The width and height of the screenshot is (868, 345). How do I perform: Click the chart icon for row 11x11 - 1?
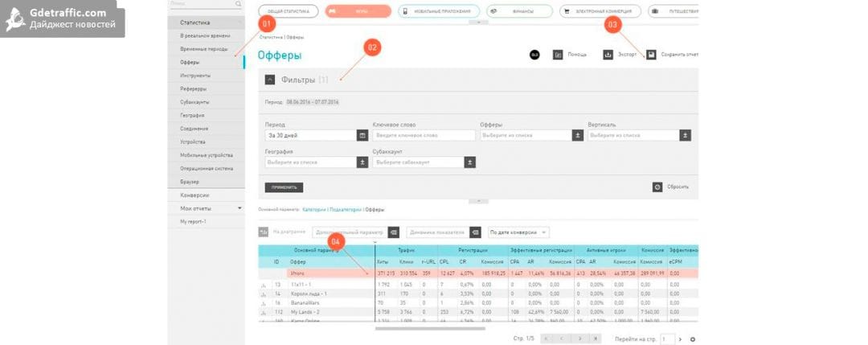click(264, 284)
